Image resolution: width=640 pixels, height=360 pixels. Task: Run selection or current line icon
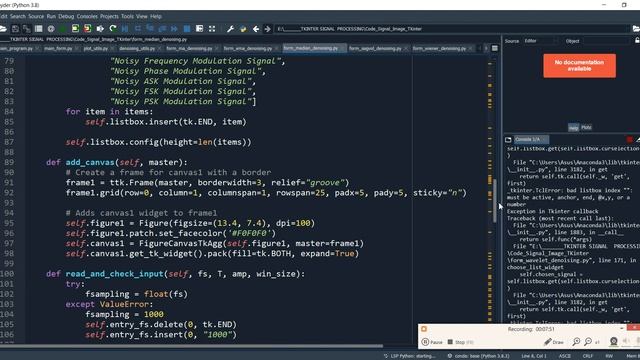100,29
